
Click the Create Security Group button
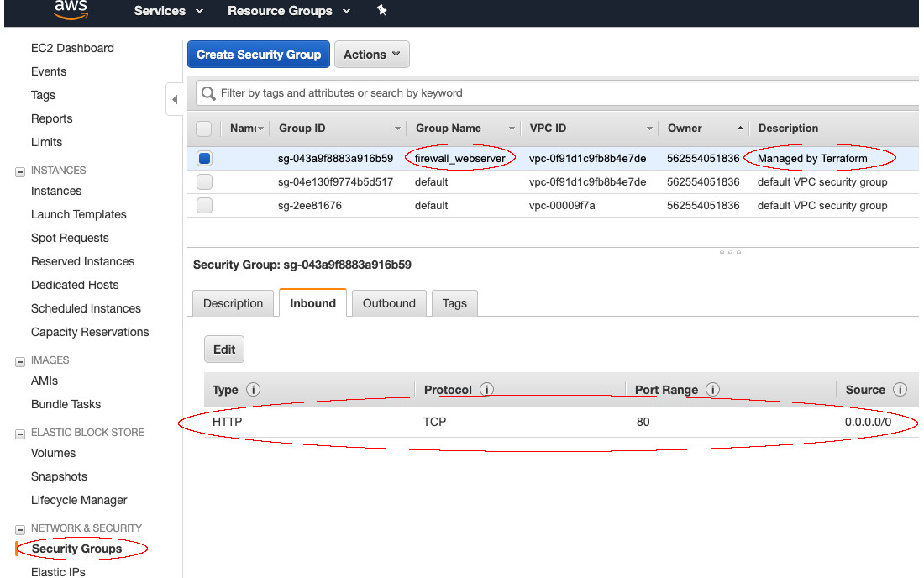coord(259,55)
